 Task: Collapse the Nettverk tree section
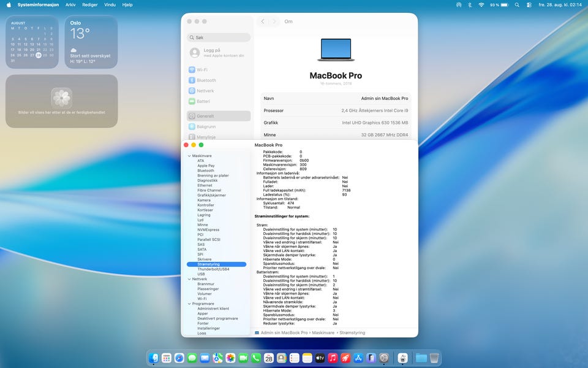pyautogui.click(x=189, y=279)
